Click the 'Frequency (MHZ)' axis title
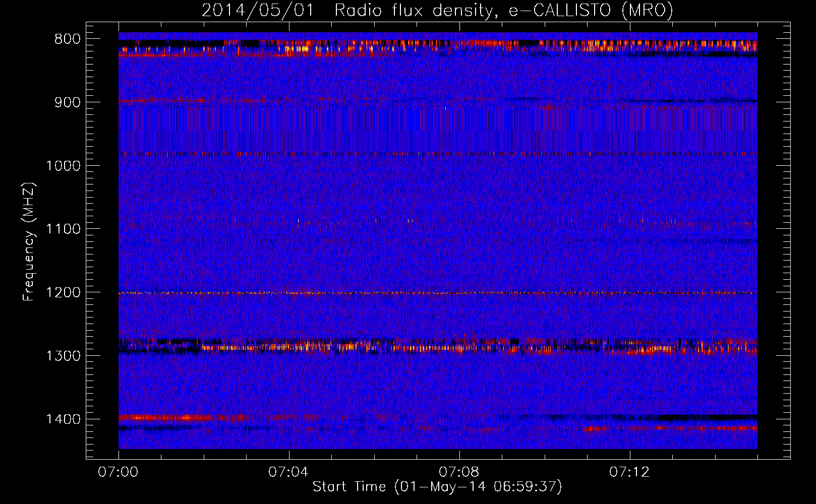This screenshot has width=816, height=504. pos(29,241)
